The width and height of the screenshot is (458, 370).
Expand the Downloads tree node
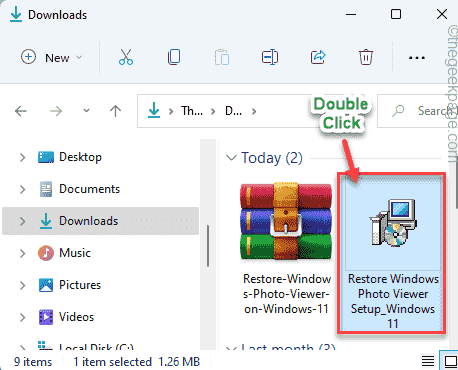[22, 221]
